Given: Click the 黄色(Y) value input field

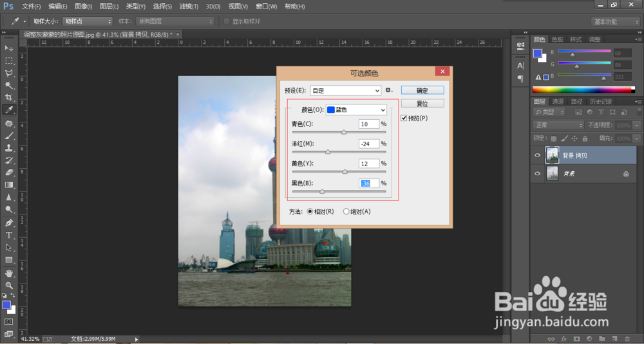Looking at the screenshot, I should (369, 164).
